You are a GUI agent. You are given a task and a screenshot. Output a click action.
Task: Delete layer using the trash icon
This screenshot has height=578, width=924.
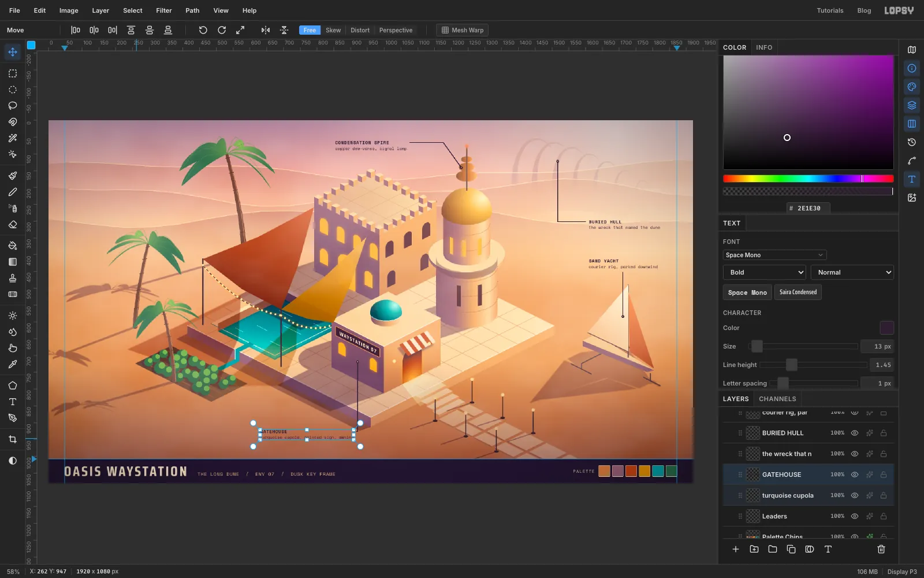[881, 549]
